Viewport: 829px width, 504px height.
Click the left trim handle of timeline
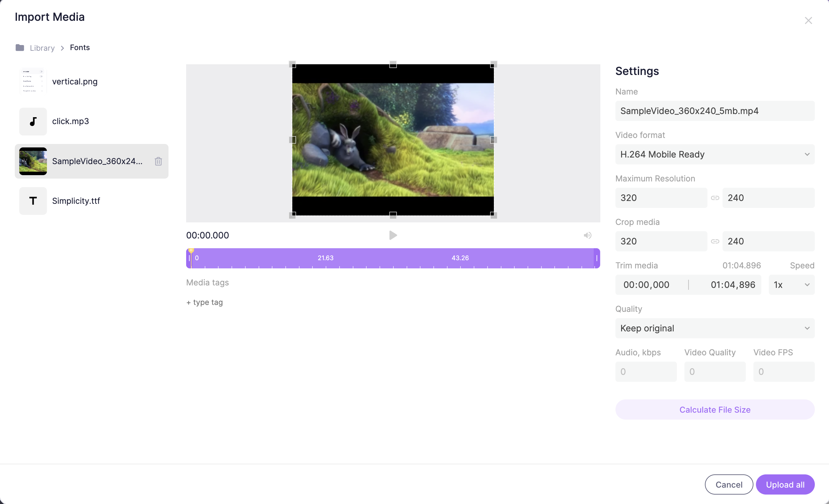189,258
